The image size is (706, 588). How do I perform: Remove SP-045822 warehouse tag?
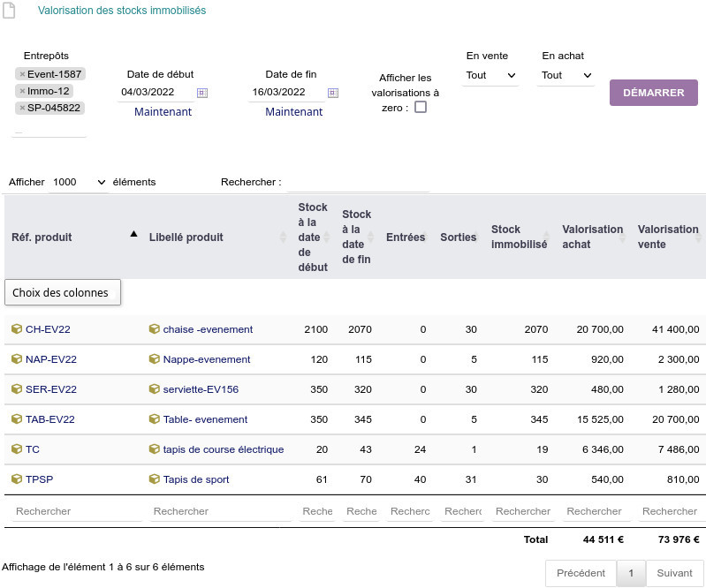click(x=22, y=109)
